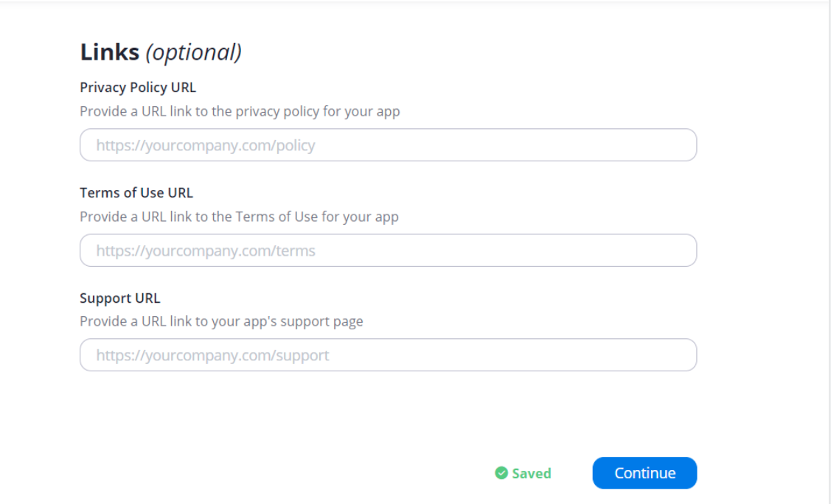Click the privacy policy description text
This screenshot has height=504, width=831.
tap(240, 112)
